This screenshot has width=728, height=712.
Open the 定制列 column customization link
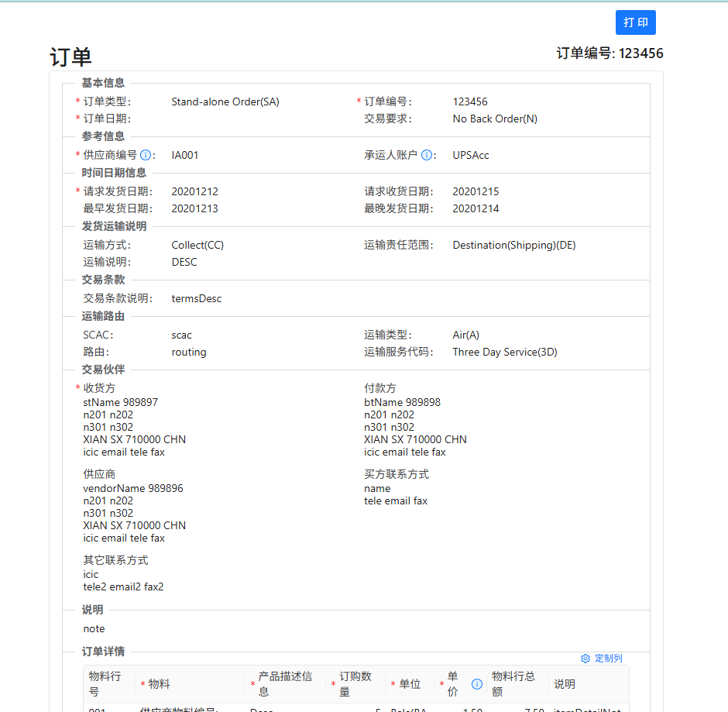point(608,659)
